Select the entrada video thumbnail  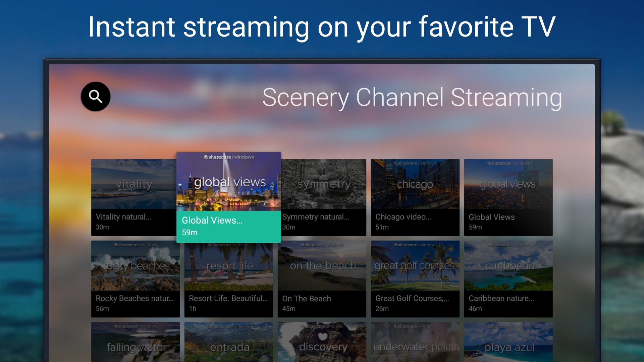click(x=229, y=342)
